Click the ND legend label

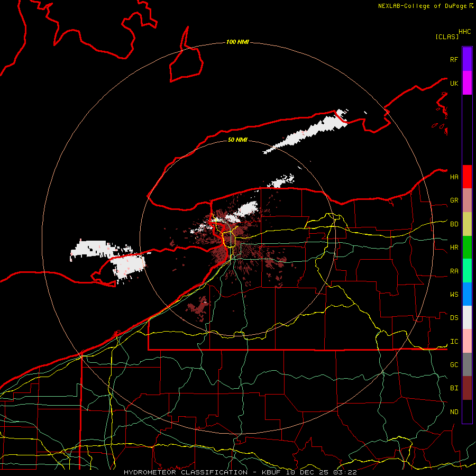(454, 412)
